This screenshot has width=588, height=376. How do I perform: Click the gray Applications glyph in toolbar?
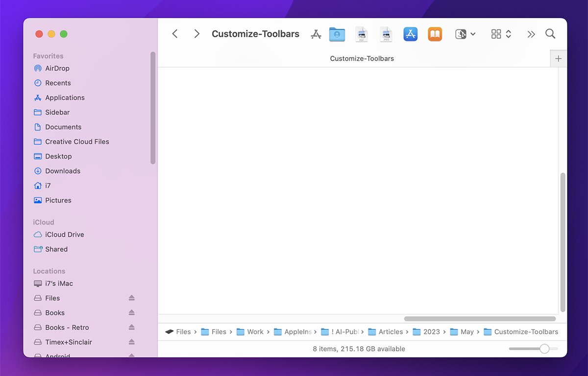[316, 34]
